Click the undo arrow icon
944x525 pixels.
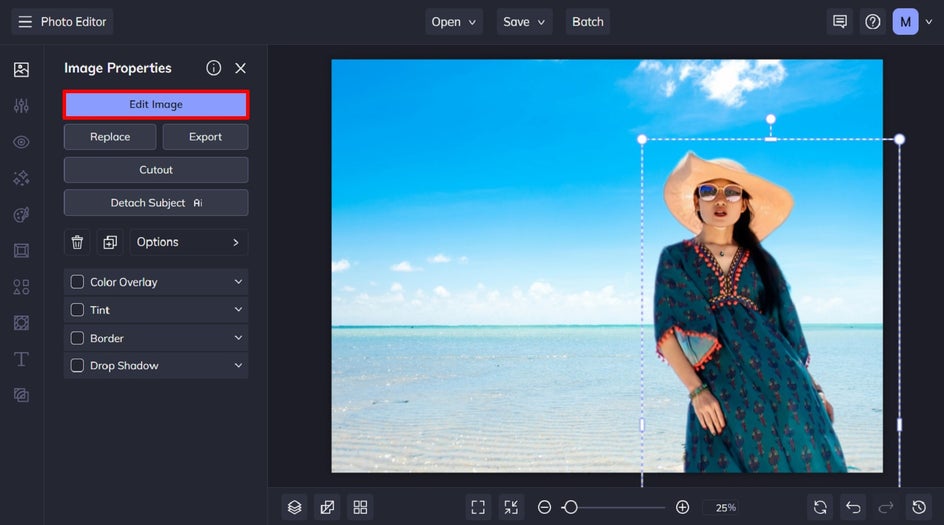tap(852, 507)
